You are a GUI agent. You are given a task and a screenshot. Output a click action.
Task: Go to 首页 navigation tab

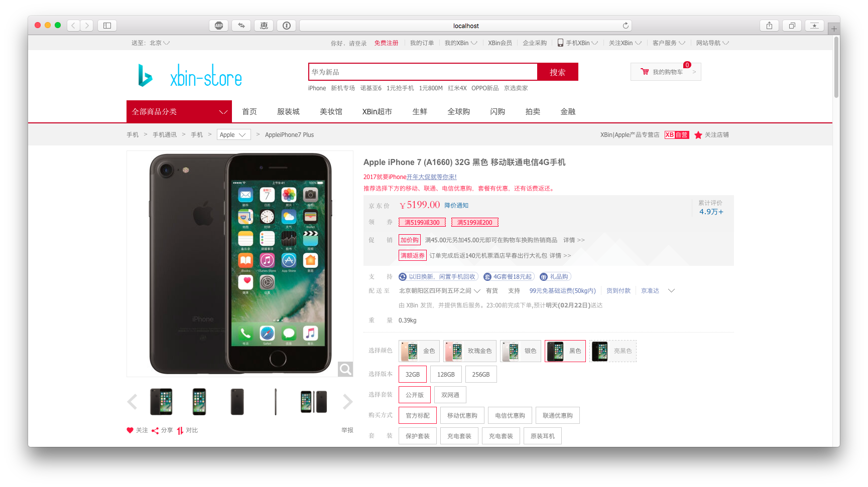(250, 112)
